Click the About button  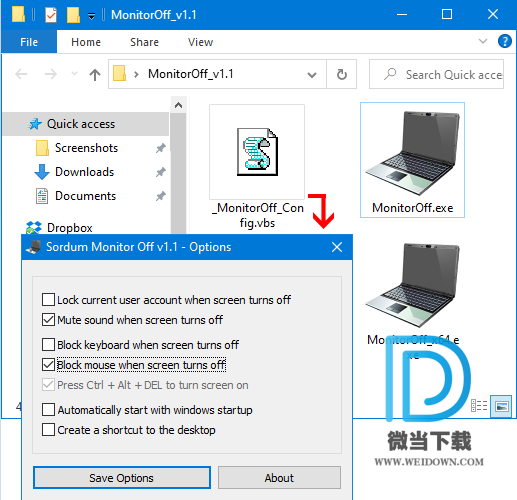click(279, 478)
